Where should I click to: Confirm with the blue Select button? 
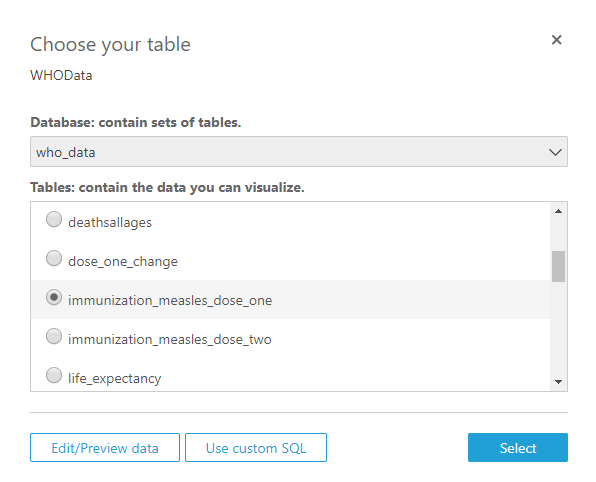pyautogui.click(x=518, y=448)
